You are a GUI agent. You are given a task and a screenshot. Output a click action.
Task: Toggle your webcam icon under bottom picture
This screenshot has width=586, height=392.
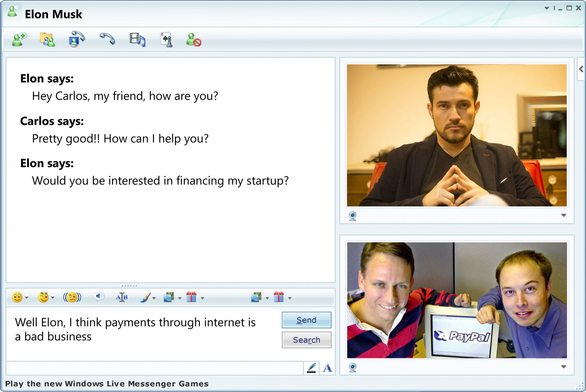(352, 368)
